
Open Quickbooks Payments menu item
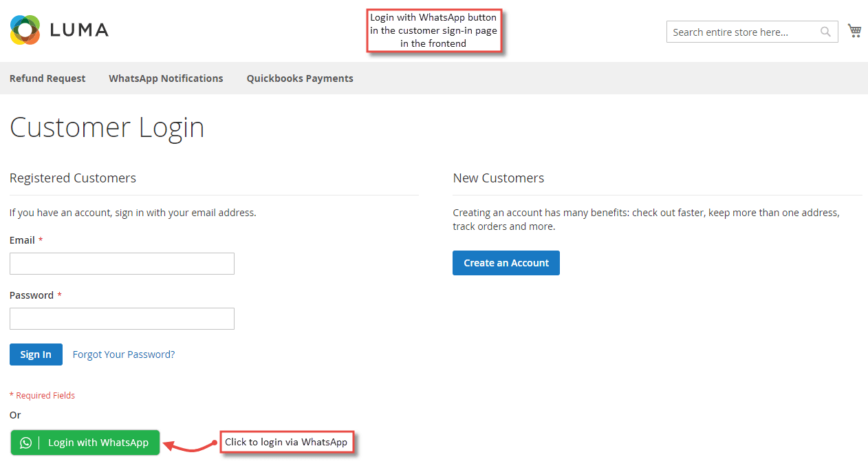300,78
